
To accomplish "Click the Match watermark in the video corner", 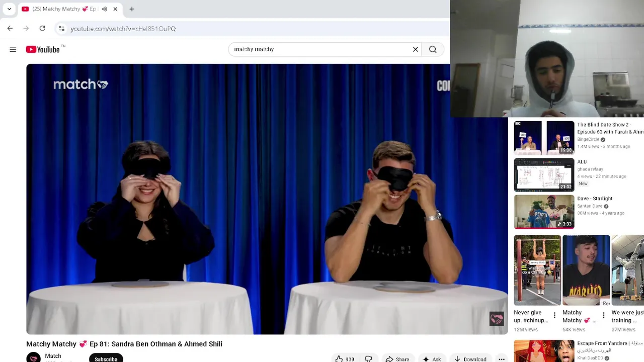I will click(497, 319).
